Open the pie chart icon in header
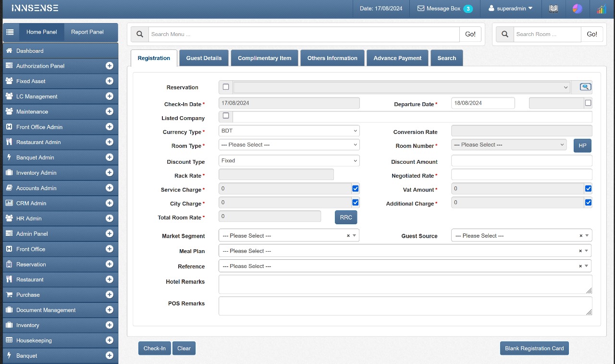This screenshot has height=364, width=615. (x=578, y=9)
